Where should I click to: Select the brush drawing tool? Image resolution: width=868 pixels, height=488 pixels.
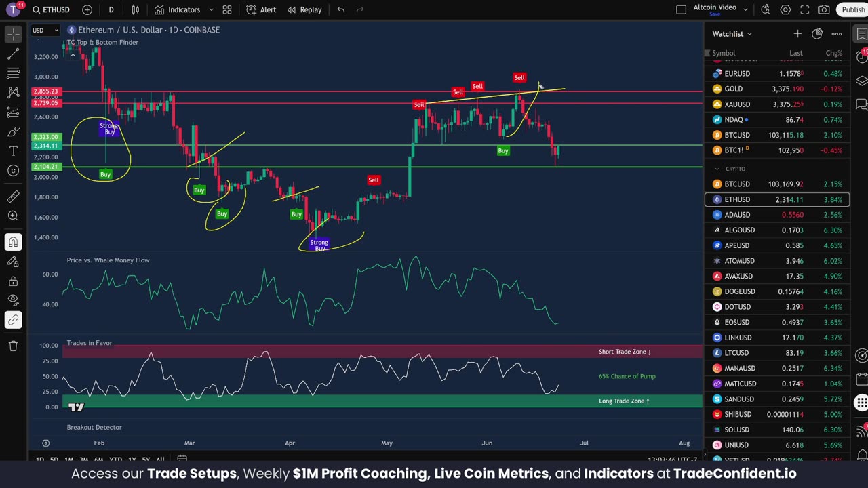(13, 131)
